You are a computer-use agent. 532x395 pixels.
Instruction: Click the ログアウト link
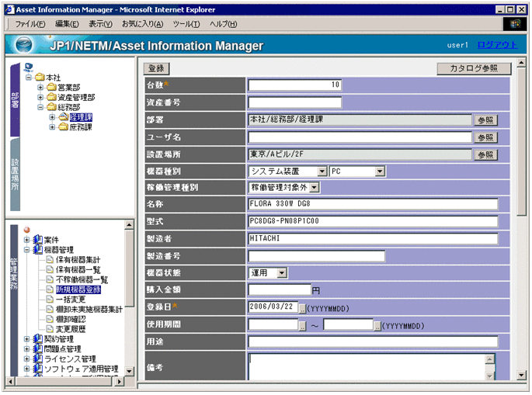click(x=497, y=45)
